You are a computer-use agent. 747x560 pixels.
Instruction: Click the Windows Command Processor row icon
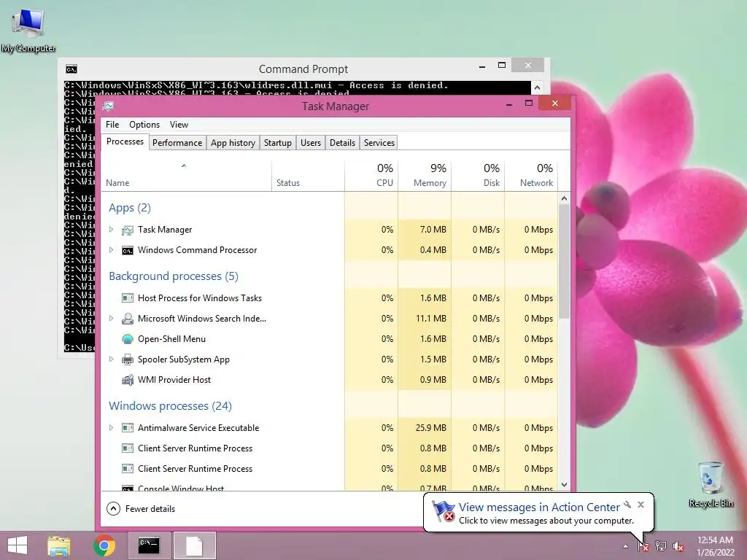[127, 251]
